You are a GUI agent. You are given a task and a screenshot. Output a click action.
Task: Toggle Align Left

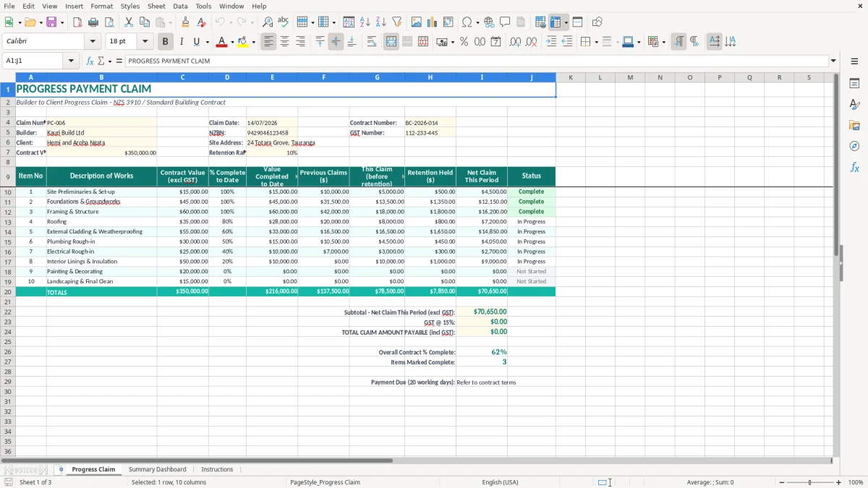pos(269,42)
